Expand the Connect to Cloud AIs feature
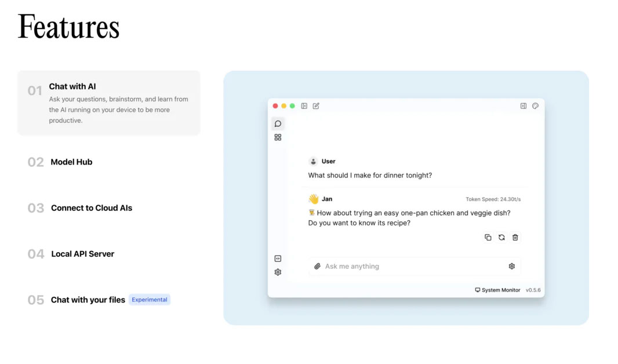The height and width of the screenshot is (364, 618). point(91,208)
